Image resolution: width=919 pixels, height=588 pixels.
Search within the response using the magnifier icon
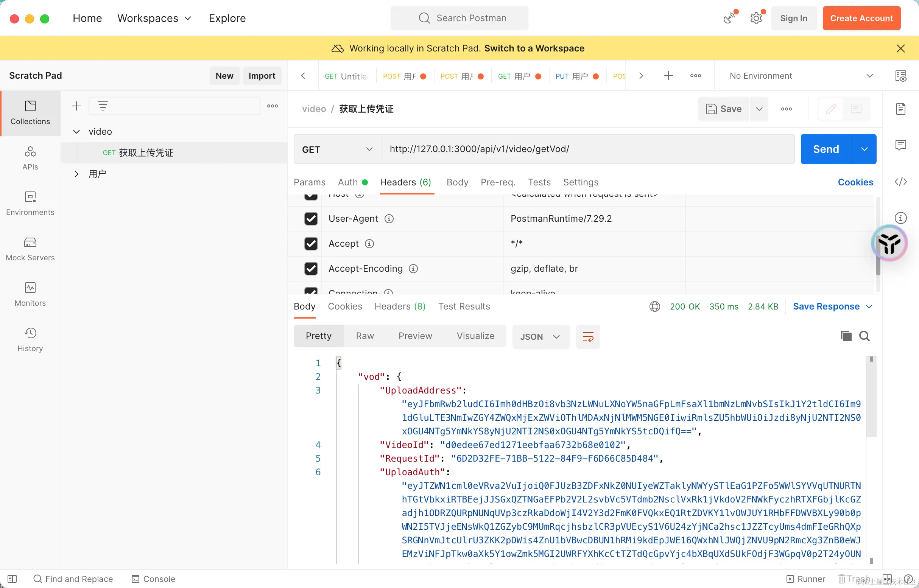pyautogui.click(x=864, y=336)
